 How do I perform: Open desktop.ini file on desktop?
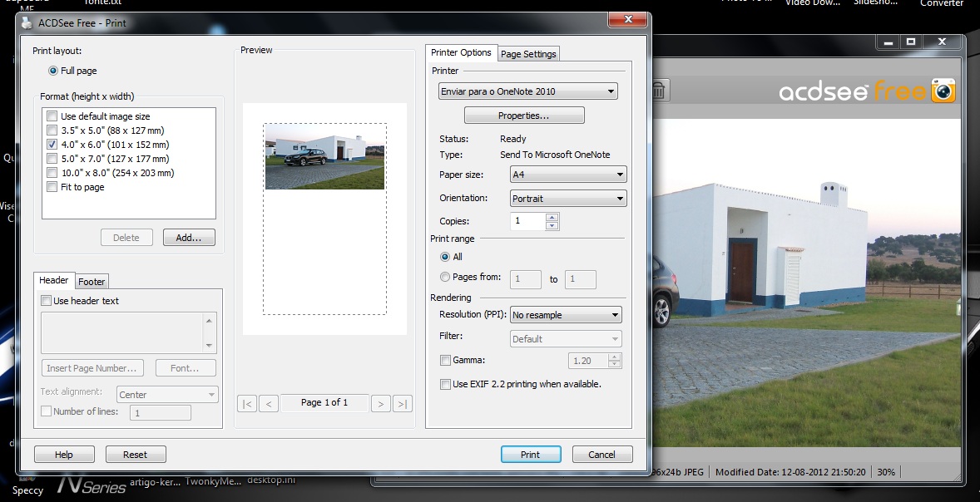tap(270, 480)
